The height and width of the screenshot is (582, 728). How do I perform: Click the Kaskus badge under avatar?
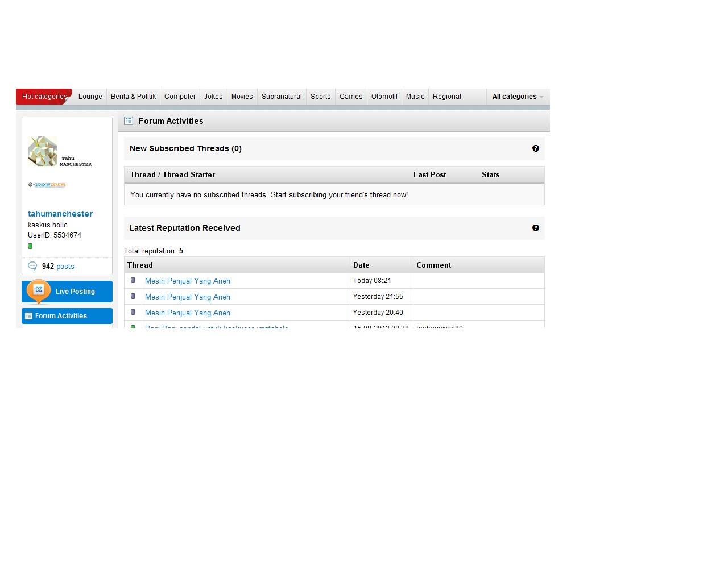click(47, 185)
